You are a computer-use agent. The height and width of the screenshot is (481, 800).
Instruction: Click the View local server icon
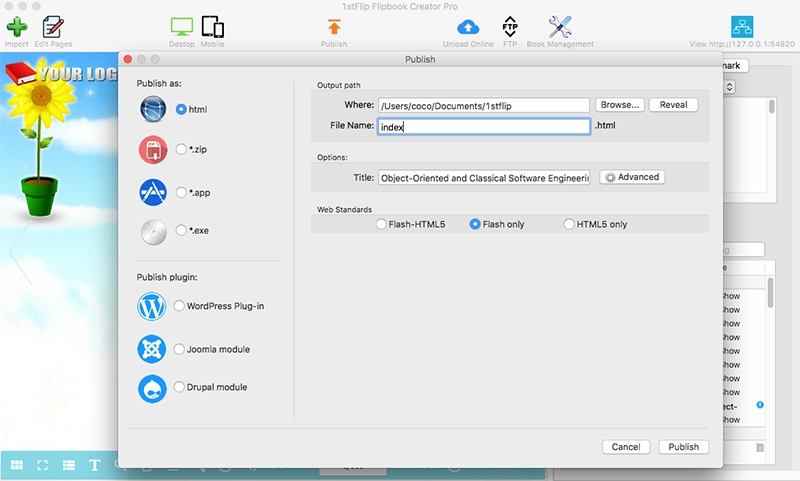coord(742,26)
